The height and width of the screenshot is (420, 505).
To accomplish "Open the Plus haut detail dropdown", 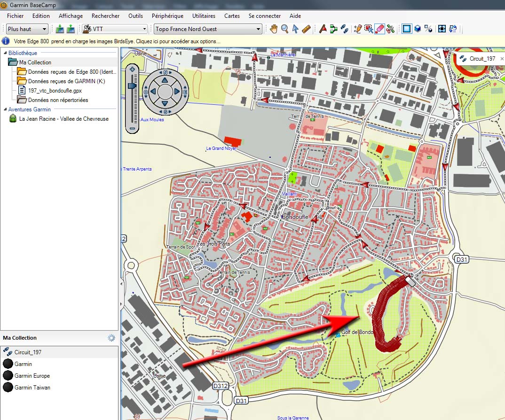I will coord(27,29).
